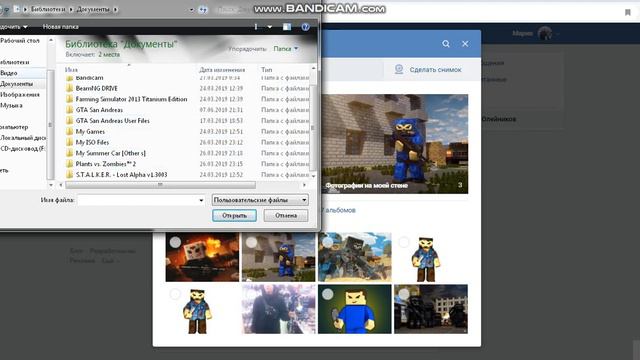Open the My ISO Files folder
The height and width of the screenshot is (360, 640).
92,142
